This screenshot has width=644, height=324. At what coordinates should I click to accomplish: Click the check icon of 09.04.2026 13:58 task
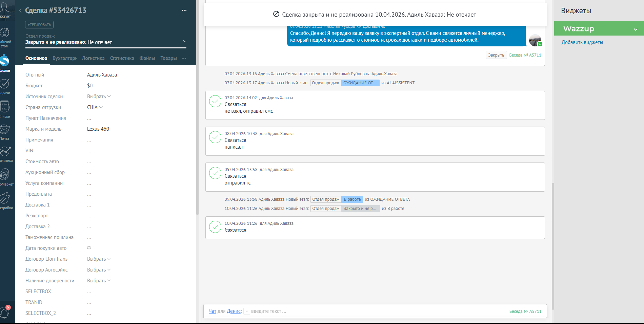(x=215, y=173)
